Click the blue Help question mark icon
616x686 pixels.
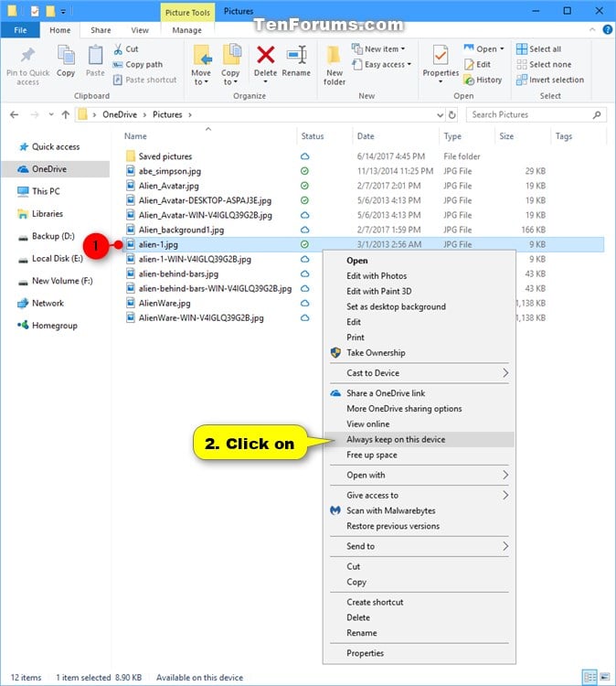pos(607,30)
